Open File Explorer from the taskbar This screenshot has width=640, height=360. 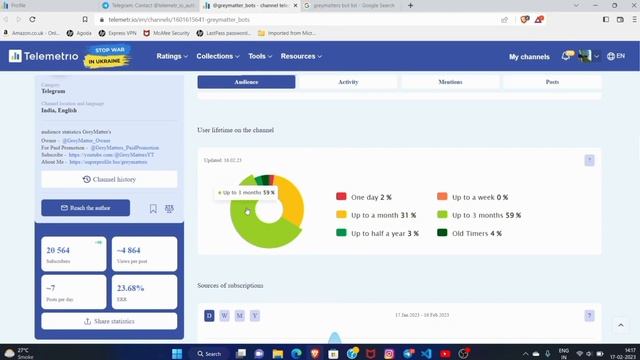278,353
